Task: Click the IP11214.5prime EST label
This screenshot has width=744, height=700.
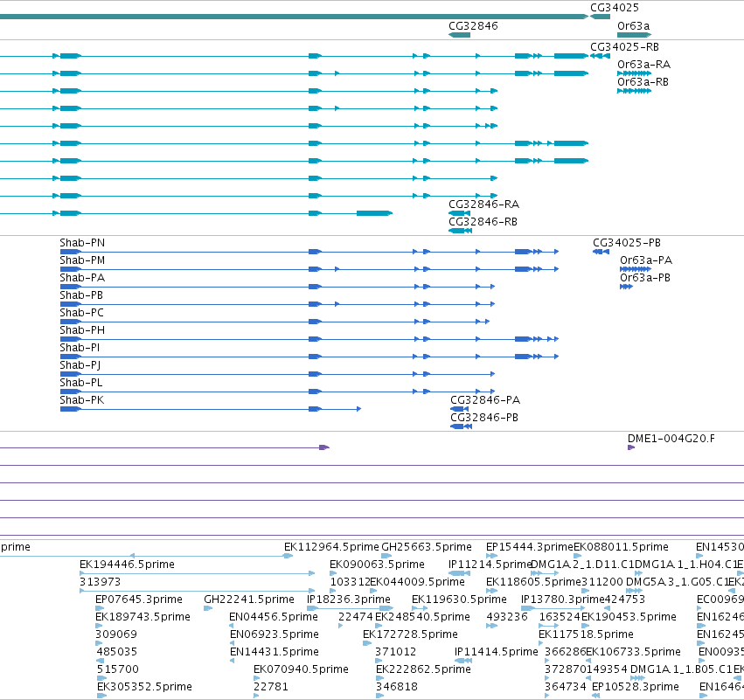Action: pyautogui.click(x=490, y=565)
